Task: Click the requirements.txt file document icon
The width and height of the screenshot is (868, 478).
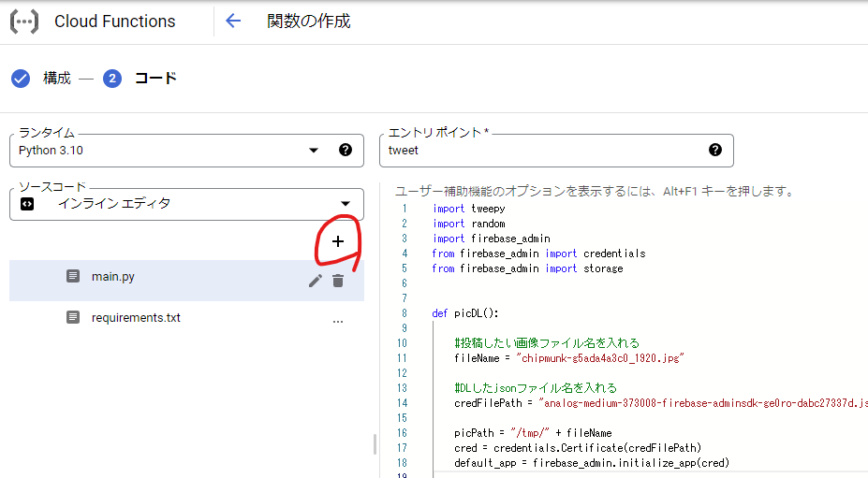Action: pos(73,317)
